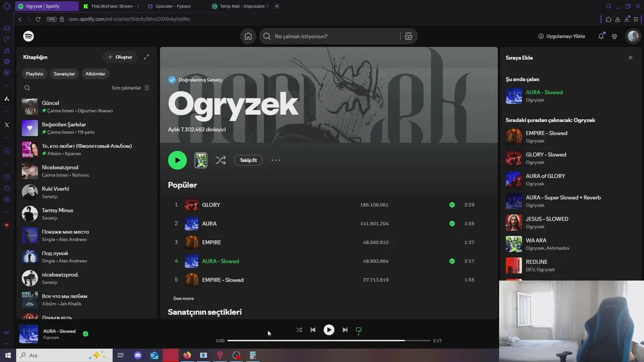The width and height of the screenshot is (644, 362).
Task: Open notifications bell in Spotify header
Action: pos(601,36)
